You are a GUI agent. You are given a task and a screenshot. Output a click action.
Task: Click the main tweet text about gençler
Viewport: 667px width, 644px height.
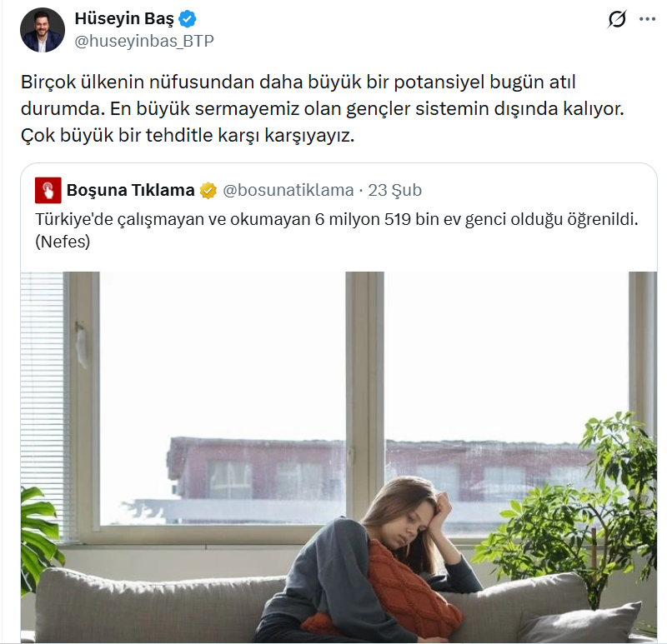322,108
